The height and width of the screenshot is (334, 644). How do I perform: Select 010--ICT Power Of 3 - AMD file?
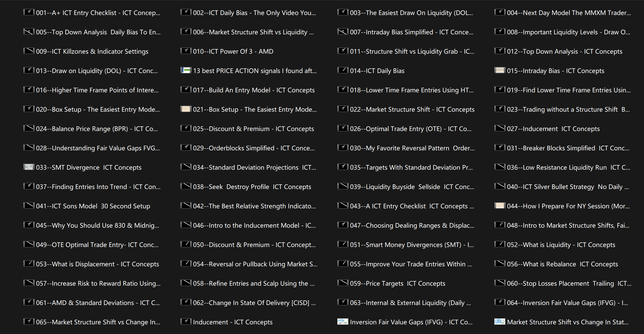[x=233, y=51]
